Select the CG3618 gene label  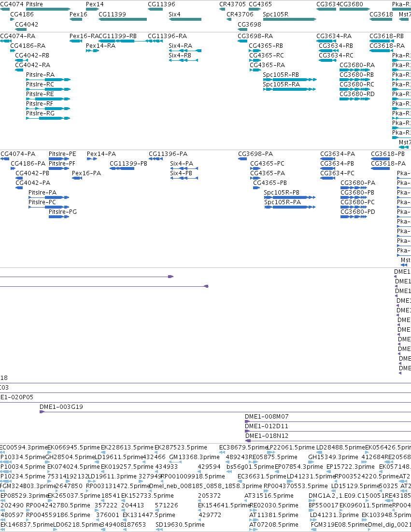tap(381, 14)
